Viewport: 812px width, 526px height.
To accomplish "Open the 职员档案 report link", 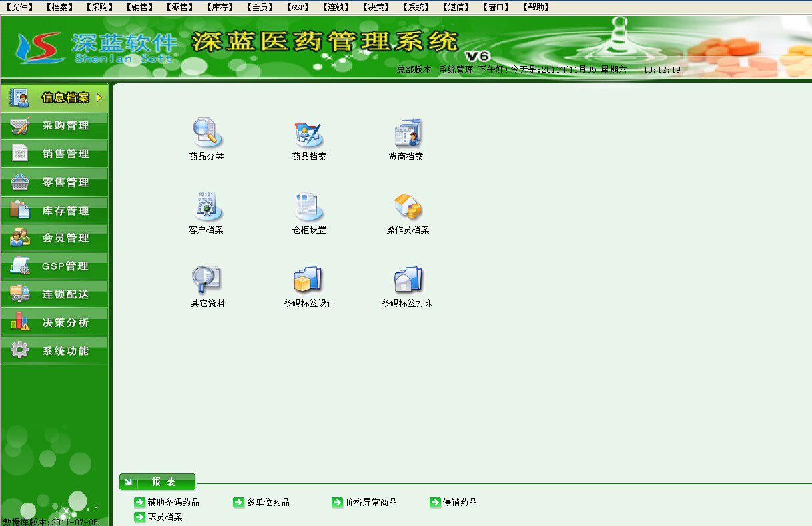I will (165, 517).
